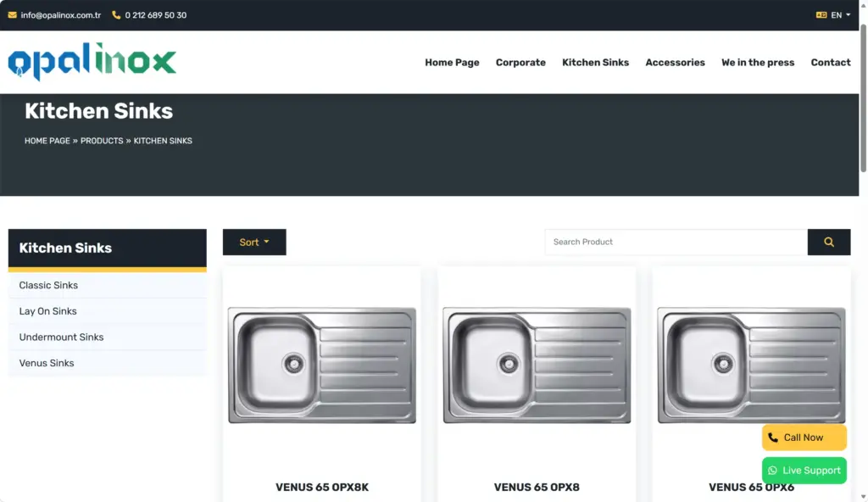This screenshot has height=502, width=868.
Task: Click the 0 212 689 50 30 phone number
Action: click(156, 15)
